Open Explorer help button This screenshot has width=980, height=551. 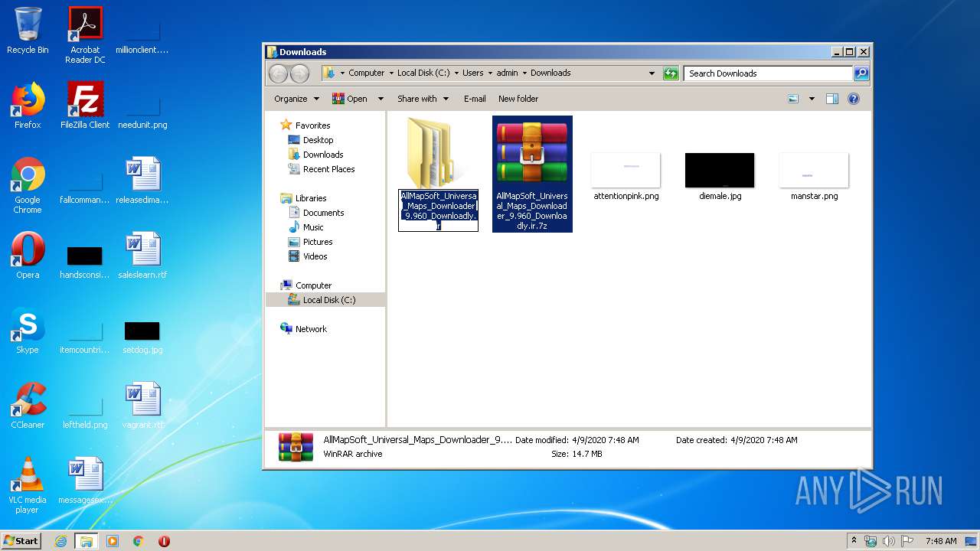pos(854,99)
